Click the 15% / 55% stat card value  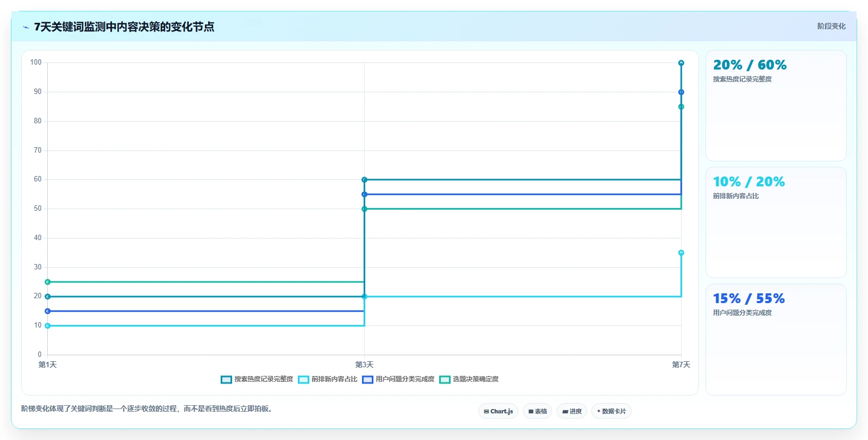pyautogui.click(x=748, y=299)
